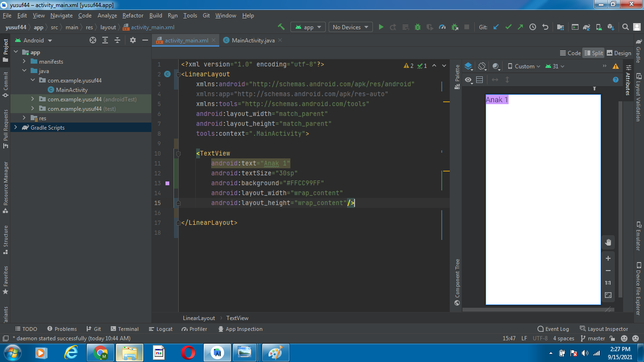Click the #FFCC99FF color preview in the gutter

coord(167,183)
